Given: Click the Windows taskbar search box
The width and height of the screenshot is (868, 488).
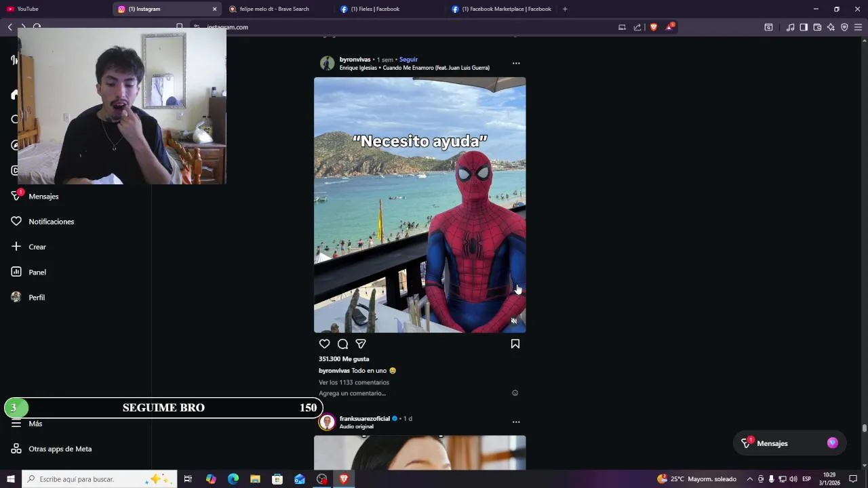Looking at the screenshot, I should coord(100,479).
